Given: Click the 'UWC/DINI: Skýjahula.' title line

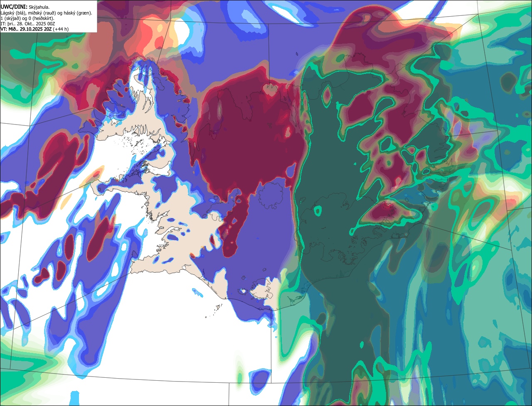Looking at the screenshot, I should pyautogui.click(x=25, y=7).
